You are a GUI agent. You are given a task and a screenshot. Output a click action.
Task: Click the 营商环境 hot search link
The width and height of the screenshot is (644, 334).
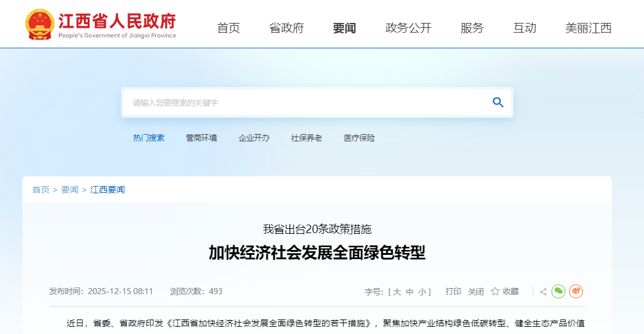(201, 138)
